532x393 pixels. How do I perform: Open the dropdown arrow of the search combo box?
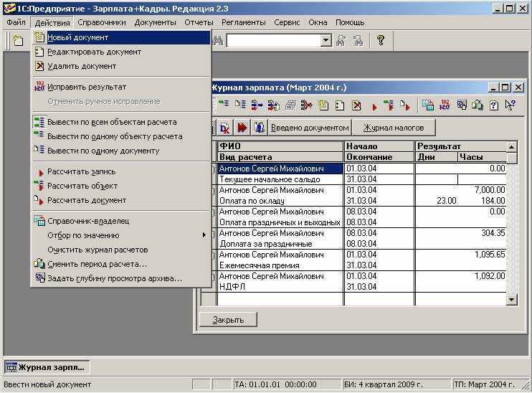tap(326, 40)
